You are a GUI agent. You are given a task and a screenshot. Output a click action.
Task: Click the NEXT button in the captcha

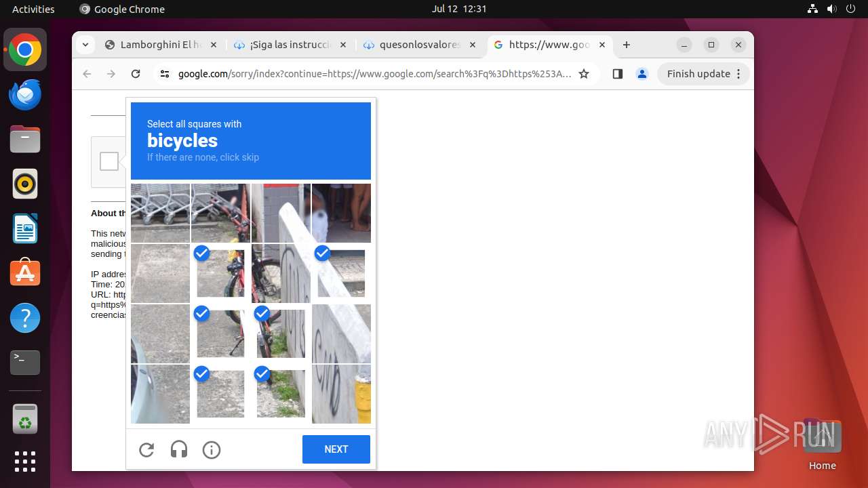(336, 449)
